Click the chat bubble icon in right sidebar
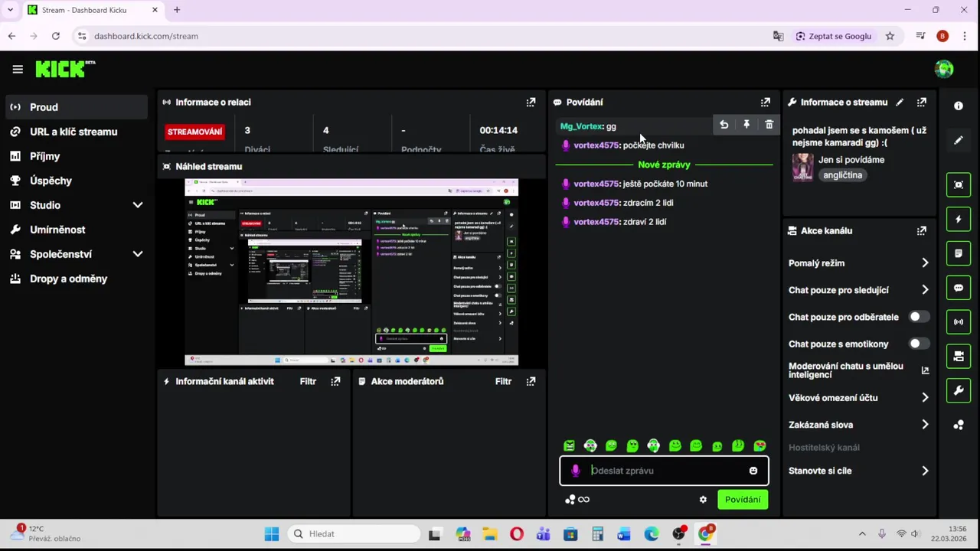This screenshot has height=551, width=980. (959, 288)
